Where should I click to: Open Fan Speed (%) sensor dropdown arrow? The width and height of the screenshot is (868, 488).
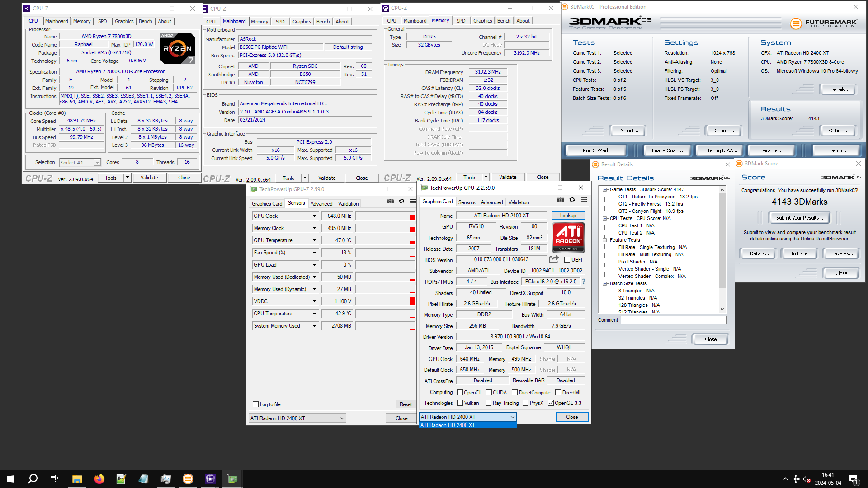[314, 253]
